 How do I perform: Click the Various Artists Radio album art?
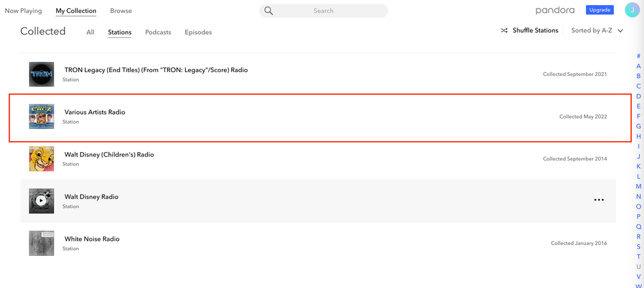coord(41,117)
